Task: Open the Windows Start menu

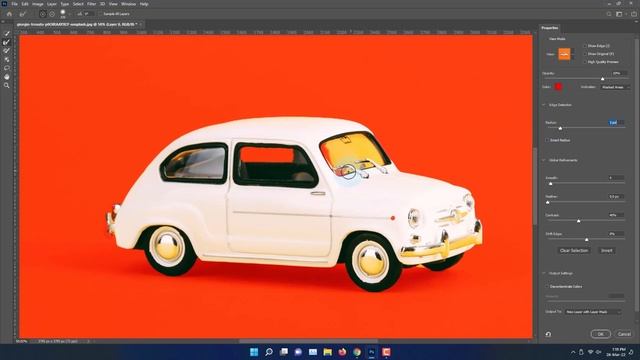Action: click(x=254, y=352)
